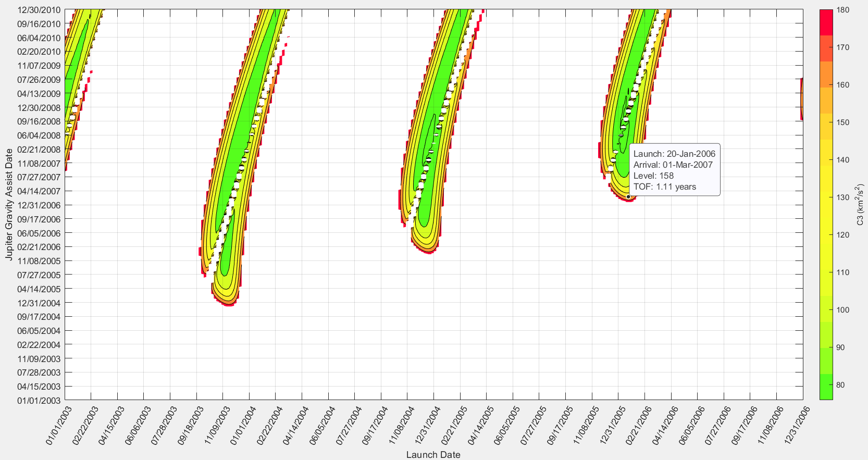Click x-axis tick label 06/06/2003

pyautogui.click(x=137, y=425)
